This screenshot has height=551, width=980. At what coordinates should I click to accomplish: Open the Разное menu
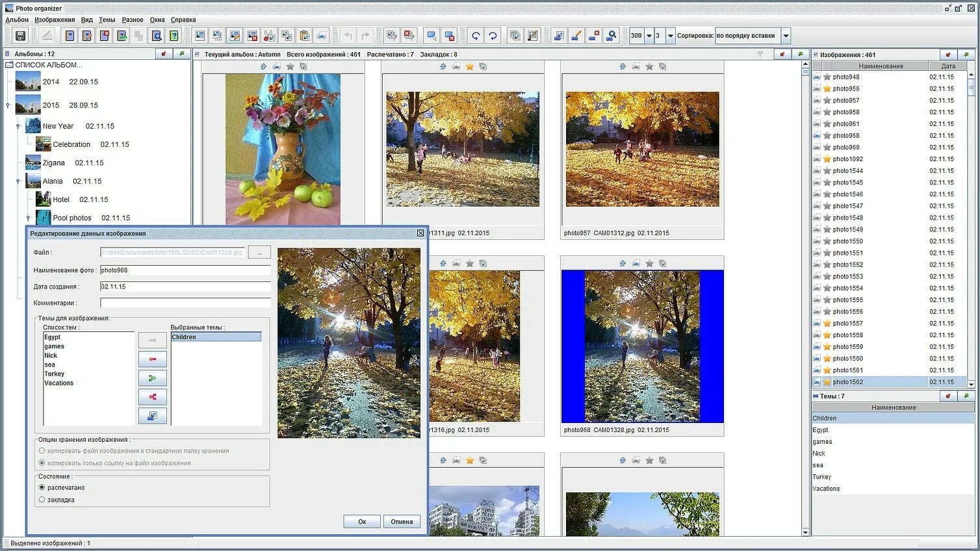point(133,19)
